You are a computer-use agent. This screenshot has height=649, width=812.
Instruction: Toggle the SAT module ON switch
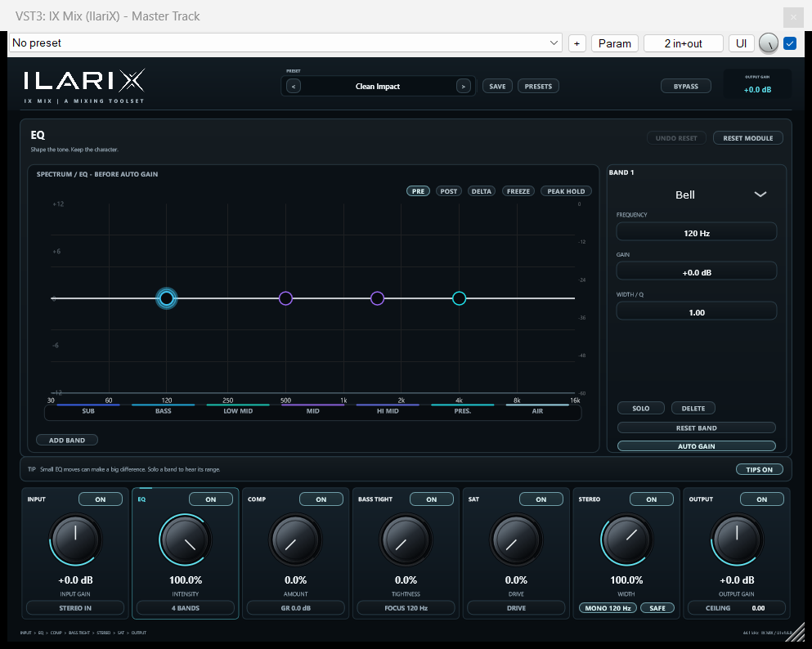pyautogui.click(x=541, y=499)
